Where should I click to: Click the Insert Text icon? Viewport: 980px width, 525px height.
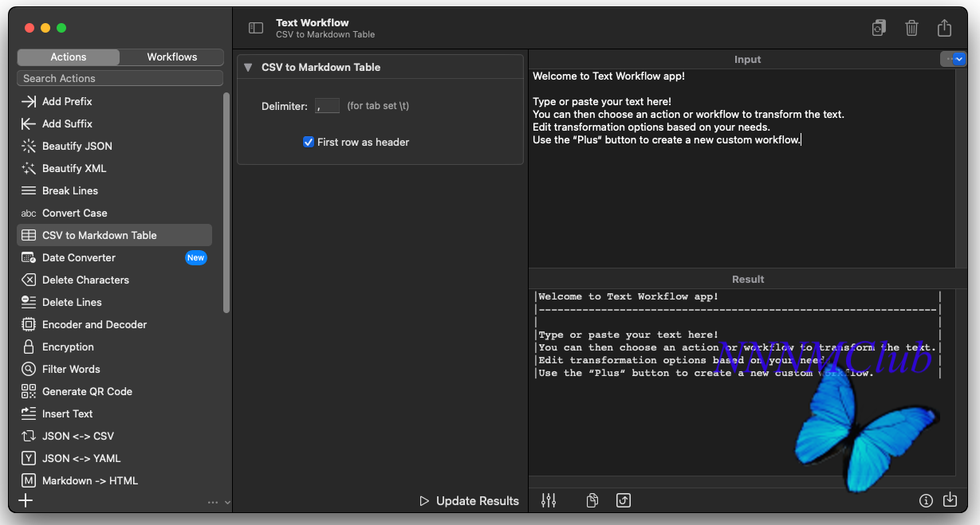[x=29, y=413]
